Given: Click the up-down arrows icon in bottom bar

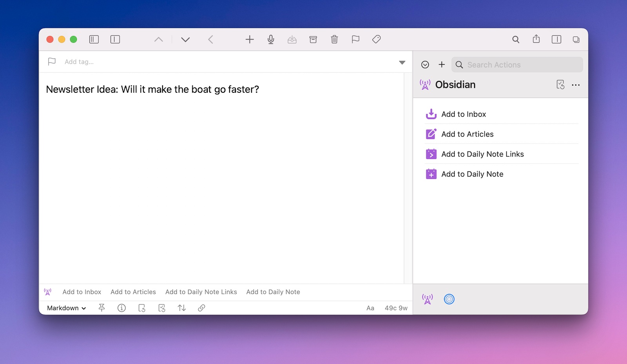Looking at the screenshot, I should 182,308.
